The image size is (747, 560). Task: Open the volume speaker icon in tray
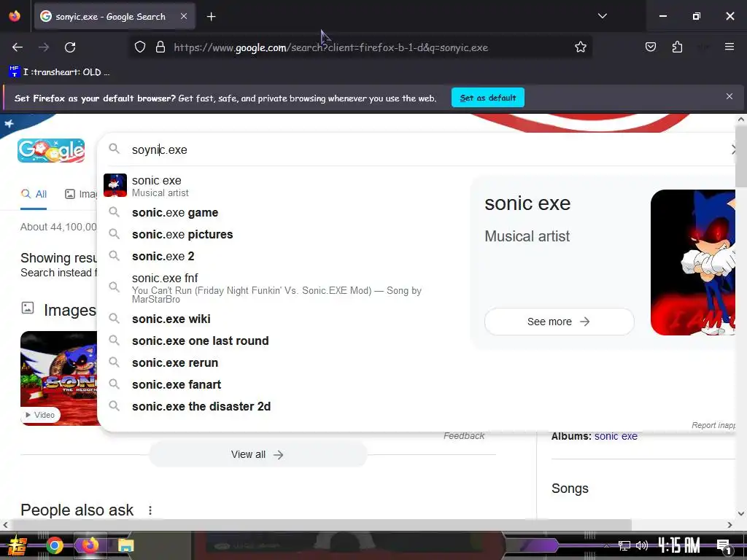642,545
